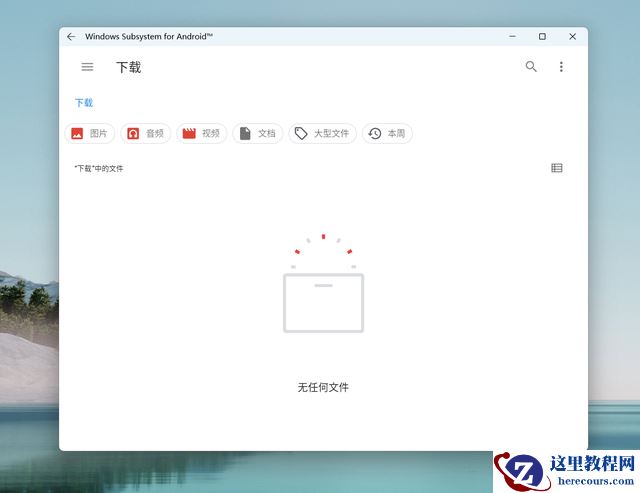Click the back arrow in the title bar
The width and height of the screenshot is (640, 493).
coord(71,37)
